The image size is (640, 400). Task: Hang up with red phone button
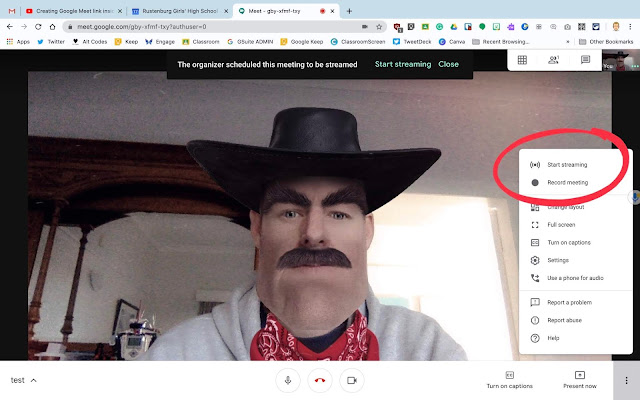tap(320, 380)
